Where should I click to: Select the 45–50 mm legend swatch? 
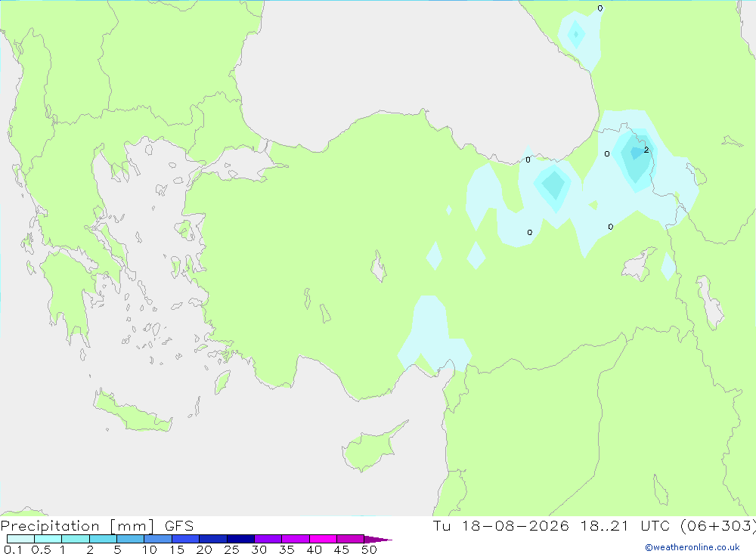(351, 539)
